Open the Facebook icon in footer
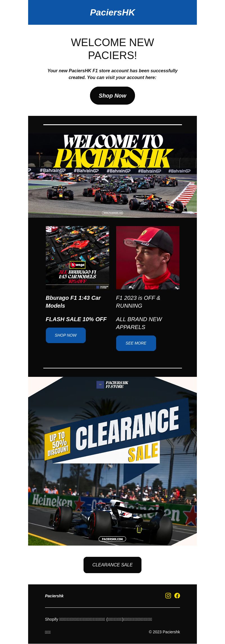 click(x=177, y=596)
